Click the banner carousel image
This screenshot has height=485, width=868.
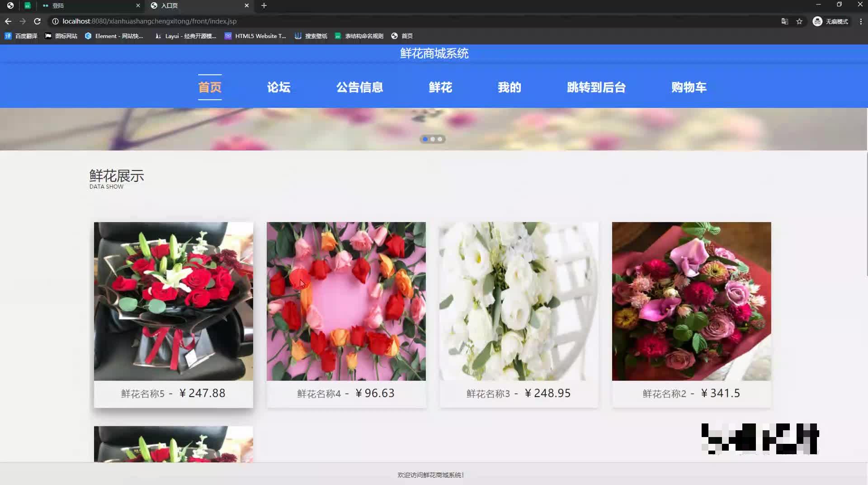434,129
